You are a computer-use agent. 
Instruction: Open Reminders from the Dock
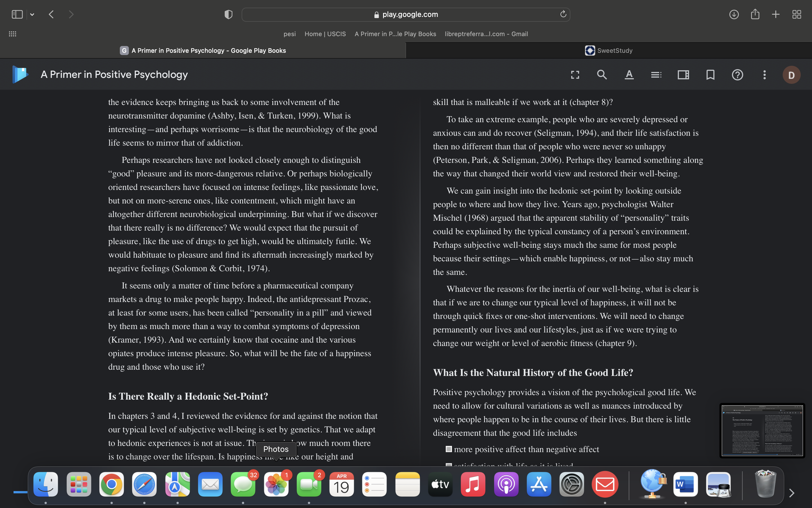tap(374, 485)
